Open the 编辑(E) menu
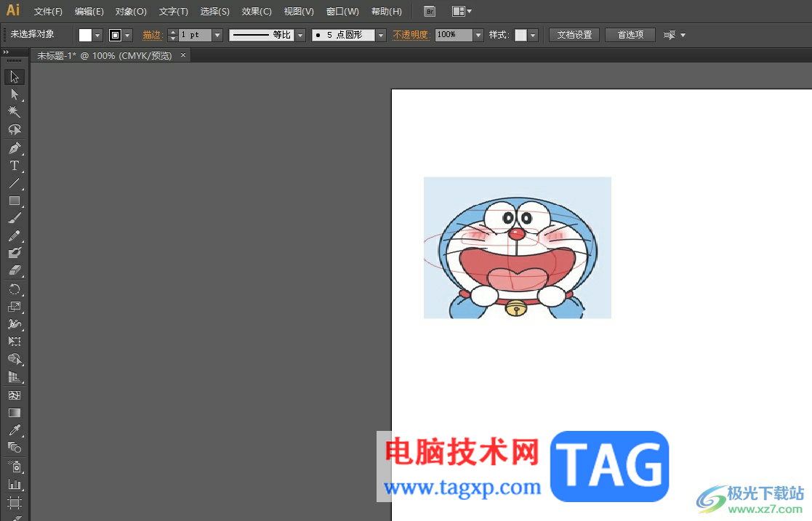Screen dimensions: 812x521 coord(89,12)
